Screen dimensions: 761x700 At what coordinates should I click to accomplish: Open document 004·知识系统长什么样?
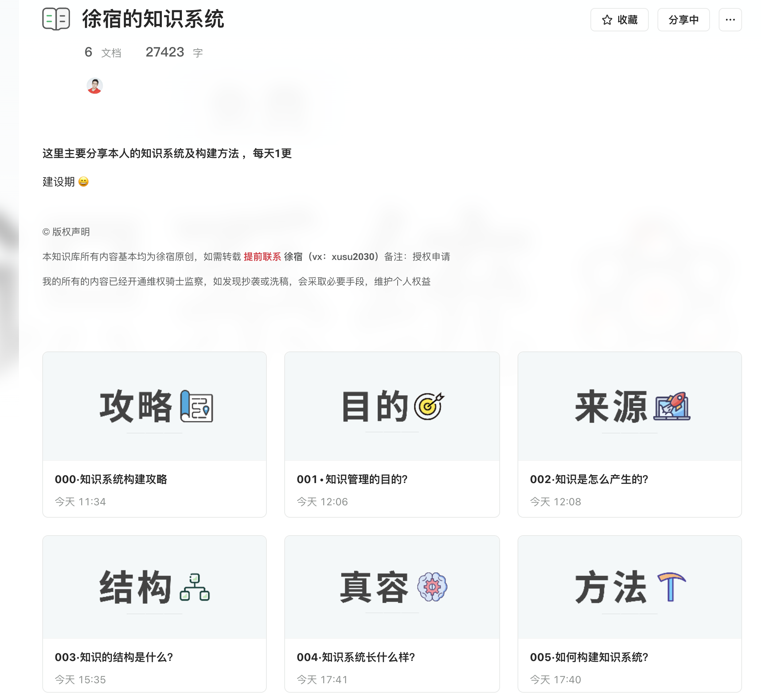[x=355, y=657]
